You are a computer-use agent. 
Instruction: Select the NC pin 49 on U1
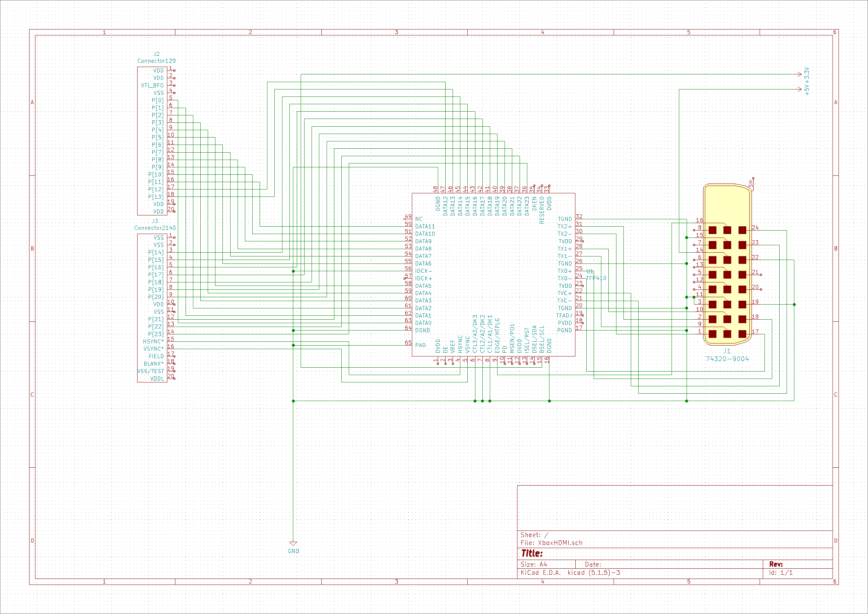click(x=419, y=219)
